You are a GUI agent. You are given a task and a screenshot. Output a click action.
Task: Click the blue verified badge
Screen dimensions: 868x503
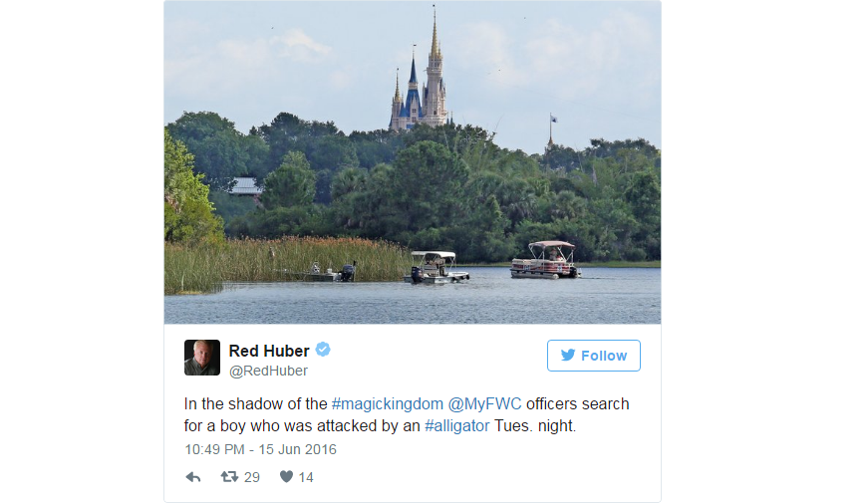pos(323,350)
